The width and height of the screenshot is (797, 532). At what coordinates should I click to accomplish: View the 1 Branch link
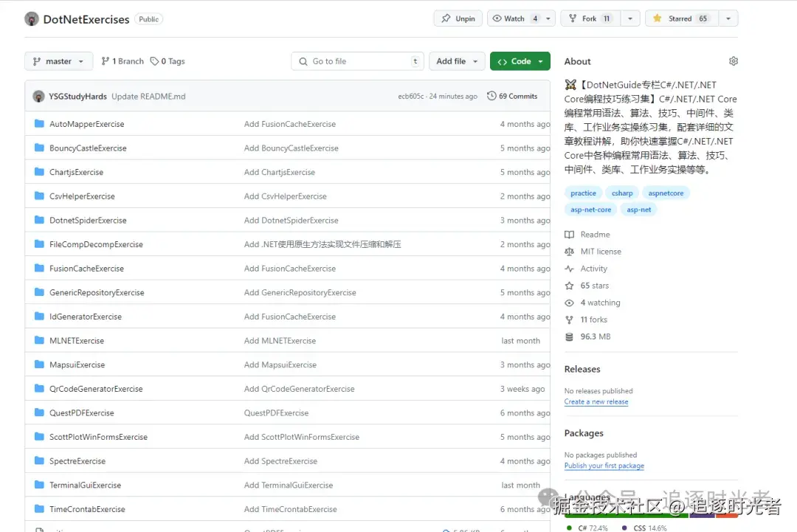(123, 61)
